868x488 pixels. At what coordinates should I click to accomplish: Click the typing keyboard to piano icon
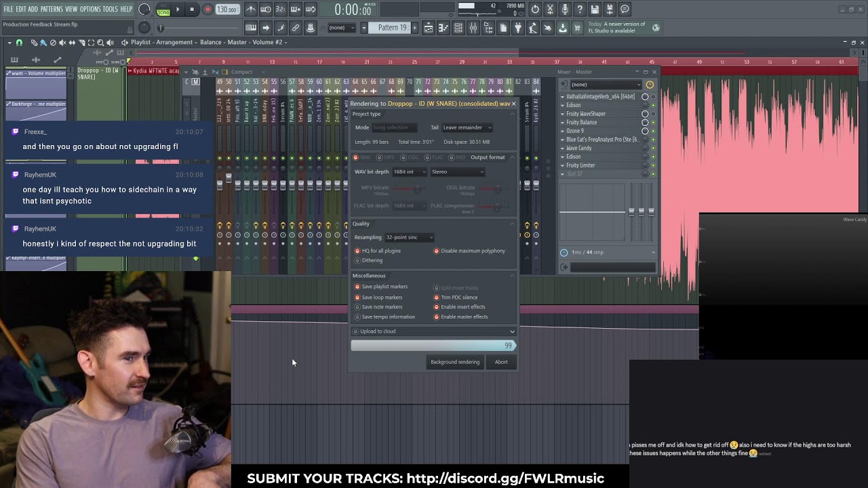point(251,28)
